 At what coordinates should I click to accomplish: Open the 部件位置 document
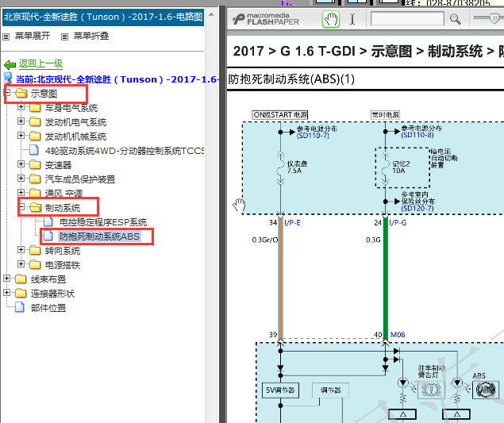tap(48, 308)
